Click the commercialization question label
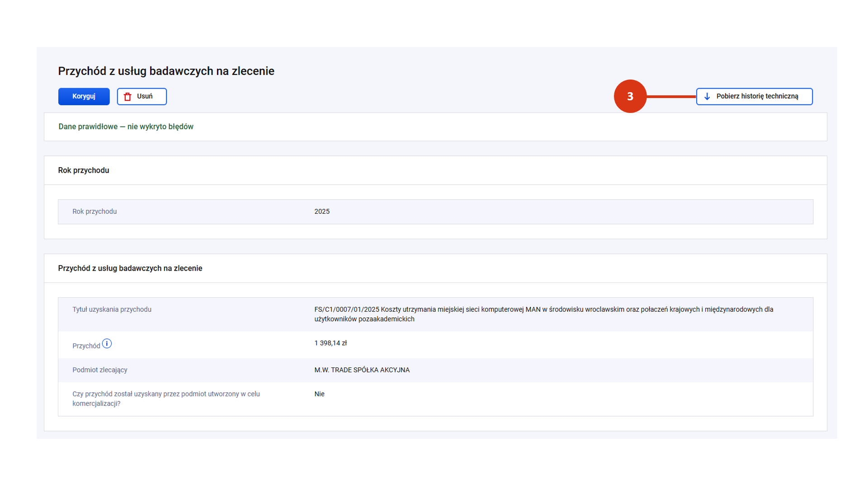The image size is (868, 488). coord(166,399)
